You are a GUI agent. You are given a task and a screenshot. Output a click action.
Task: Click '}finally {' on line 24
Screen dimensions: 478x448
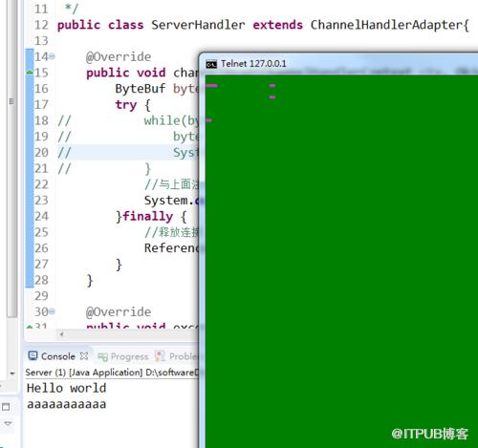pos(151,217)
